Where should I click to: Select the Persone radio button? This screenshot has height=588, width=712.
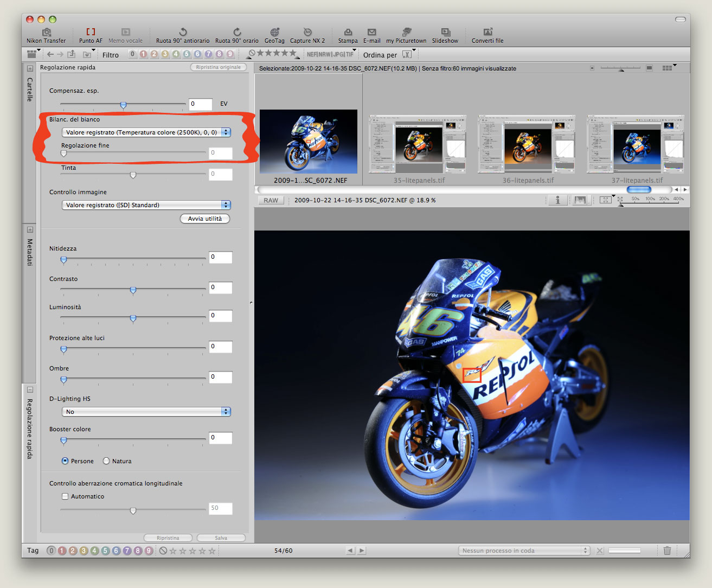[65, 461]
